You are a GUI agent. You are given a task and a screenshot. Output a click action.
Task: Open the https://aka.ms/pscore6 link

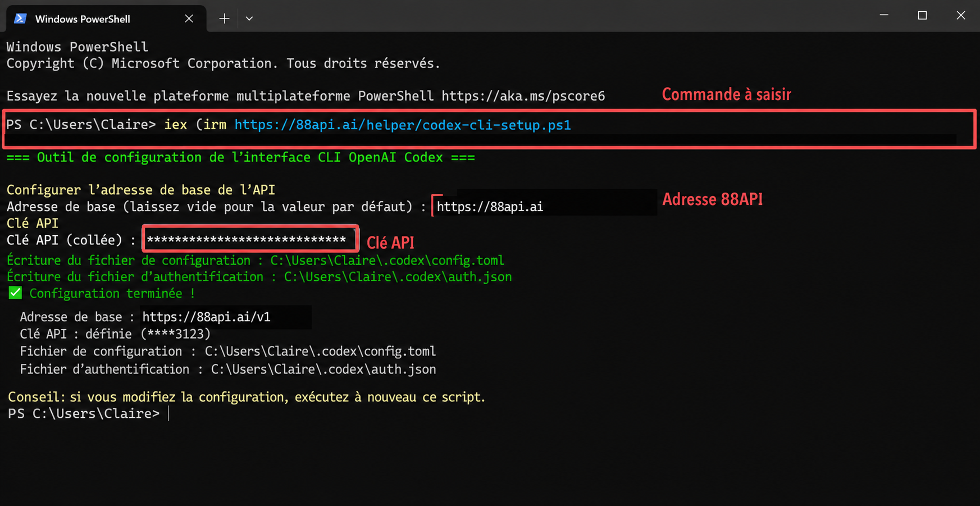[523, 96]
